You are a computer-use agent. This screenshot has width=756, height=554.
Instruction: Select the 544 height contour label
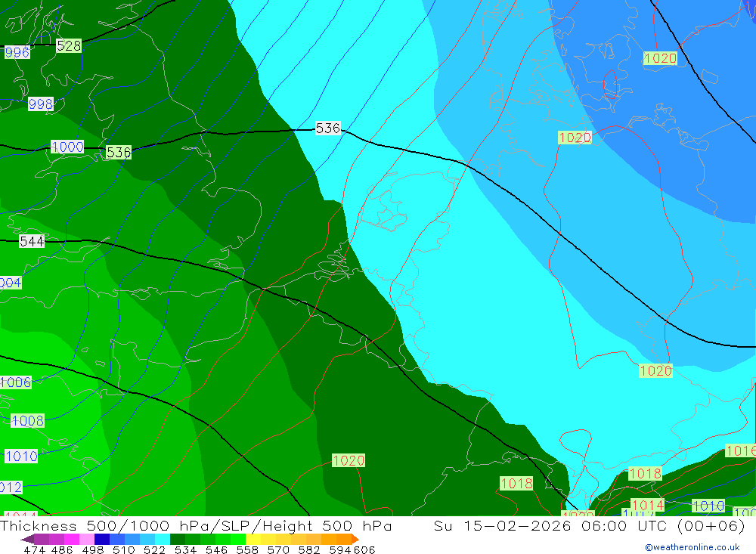[32, 241]
